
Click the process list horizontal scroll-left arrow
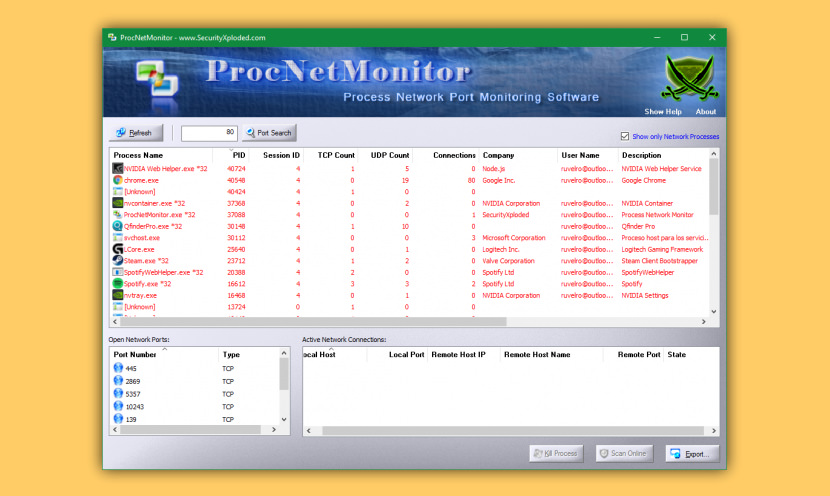pyautogui.click(x=115, y=321)
